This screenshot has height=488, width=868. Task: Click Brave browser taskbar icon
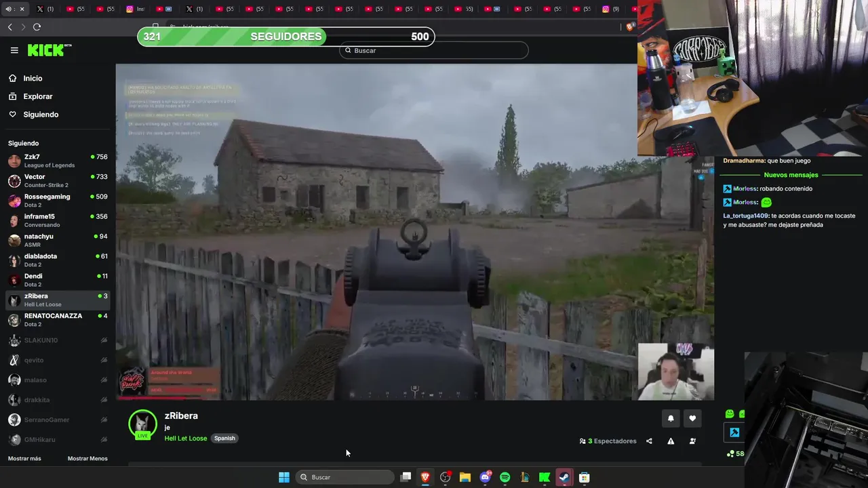pos(425,477)
